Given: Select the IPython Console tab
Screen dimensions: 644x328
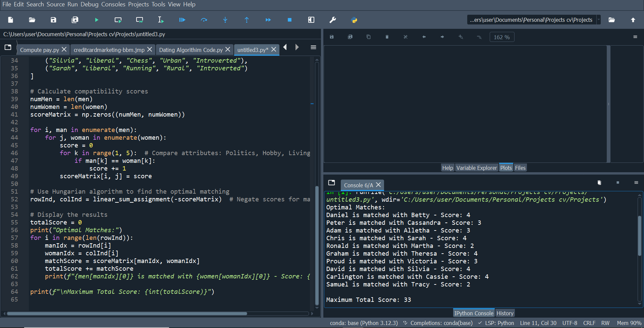Looking at the screenshot, I should [474, 313].
